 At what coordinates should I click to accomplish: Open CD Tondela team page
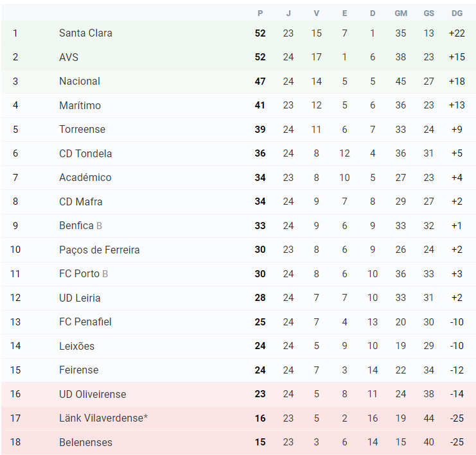click(85, 153)
